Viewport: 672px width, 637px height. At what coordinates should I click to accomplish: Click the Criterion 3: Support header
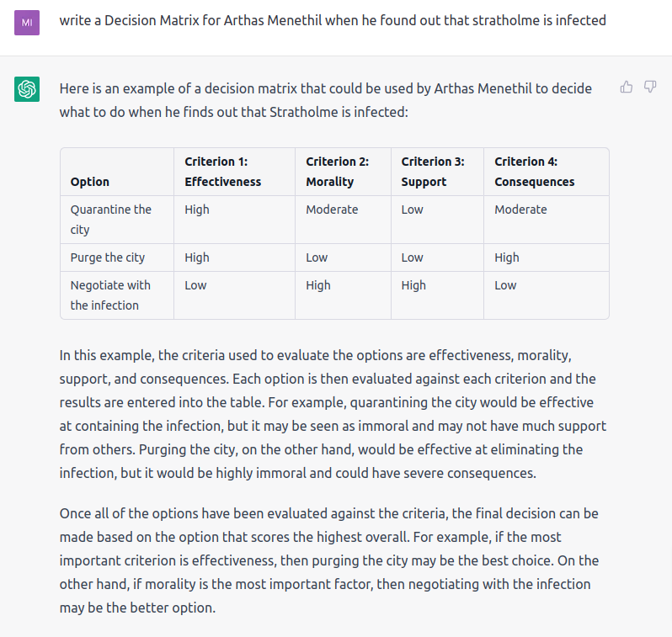point(433,172)
